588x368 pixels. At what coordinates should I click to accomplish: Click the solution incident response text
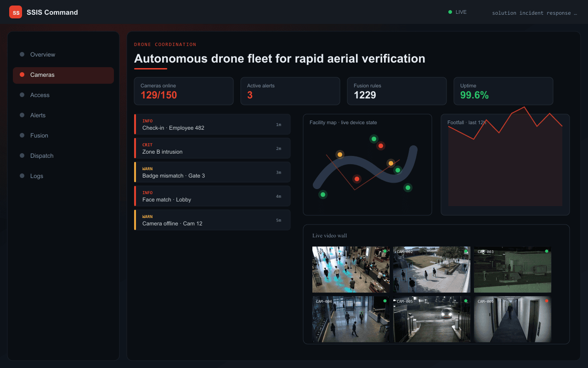point(534,13)
